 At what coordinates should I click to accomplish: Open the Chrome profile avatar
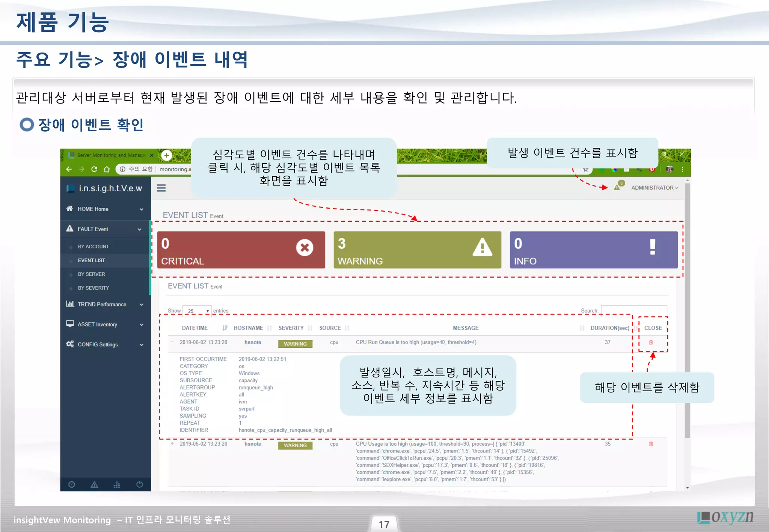click(669, 169)
